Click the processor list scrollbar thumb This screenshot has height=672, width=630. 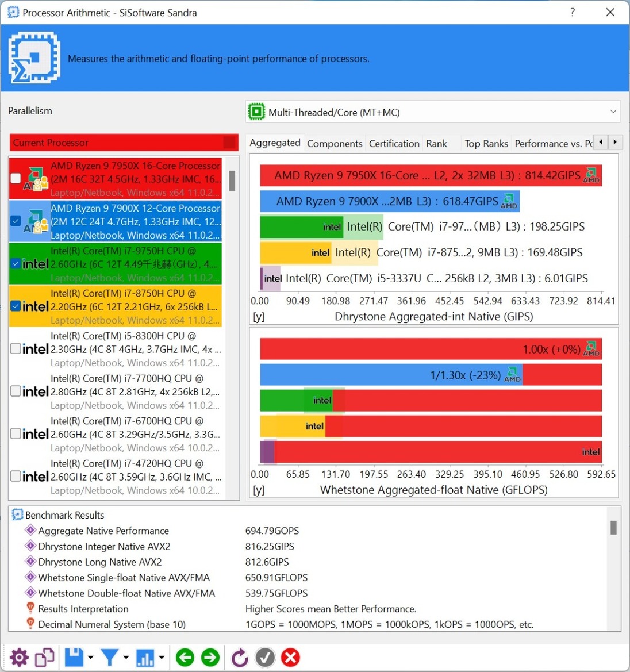pyautogui.click(x=232, y=181)
